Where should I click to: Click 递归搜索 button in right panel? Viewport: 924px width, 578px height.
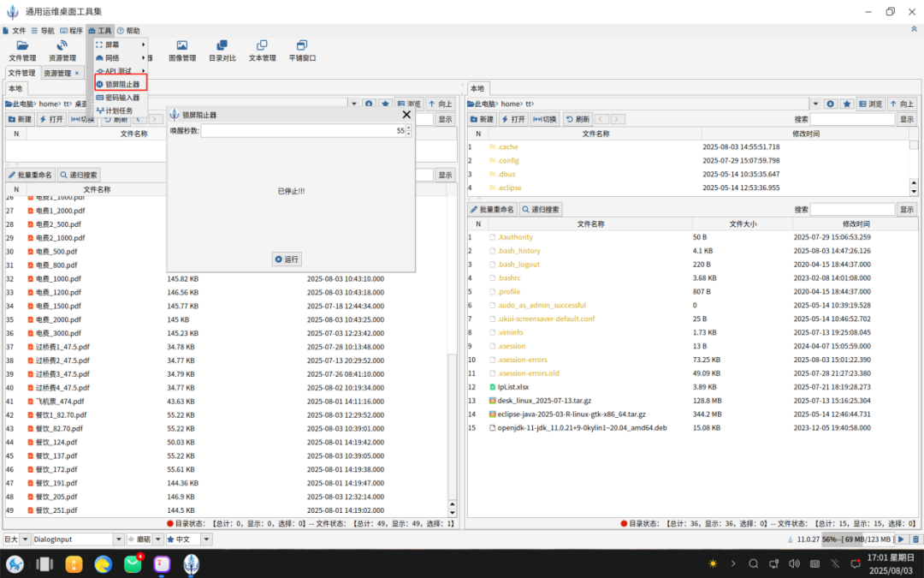(541, 209)
